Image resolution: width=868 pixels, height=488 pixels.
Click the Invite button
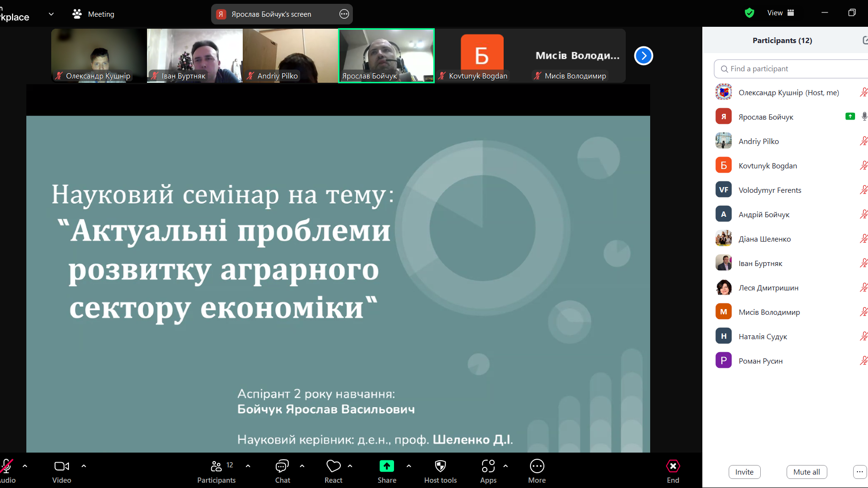click(744, 472)
